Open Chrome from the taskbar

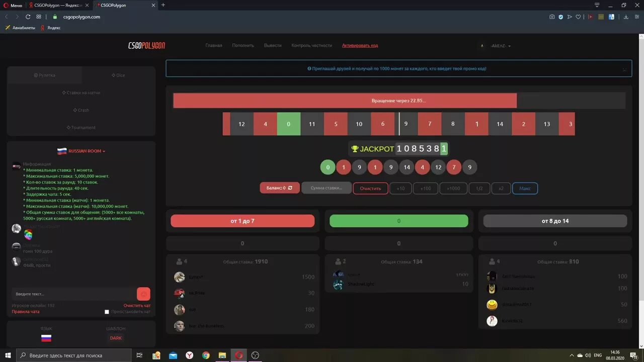coord(206,355)
